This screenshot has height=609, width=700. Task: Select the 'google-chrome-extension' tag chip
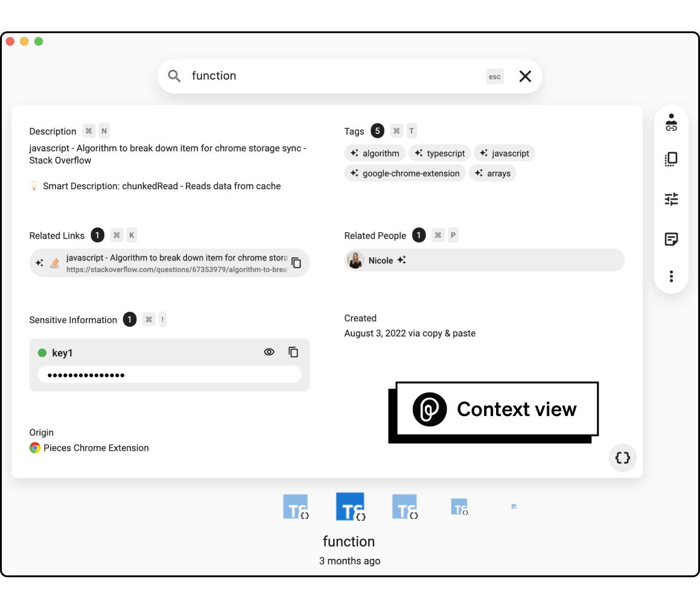click(405, 173)
